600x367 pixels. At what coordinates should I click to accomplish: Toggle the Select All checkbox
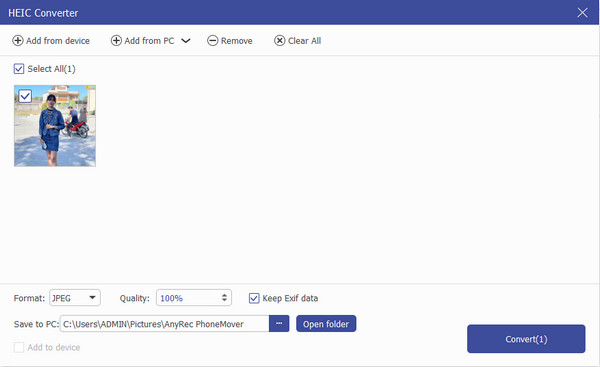pos(19,69)
